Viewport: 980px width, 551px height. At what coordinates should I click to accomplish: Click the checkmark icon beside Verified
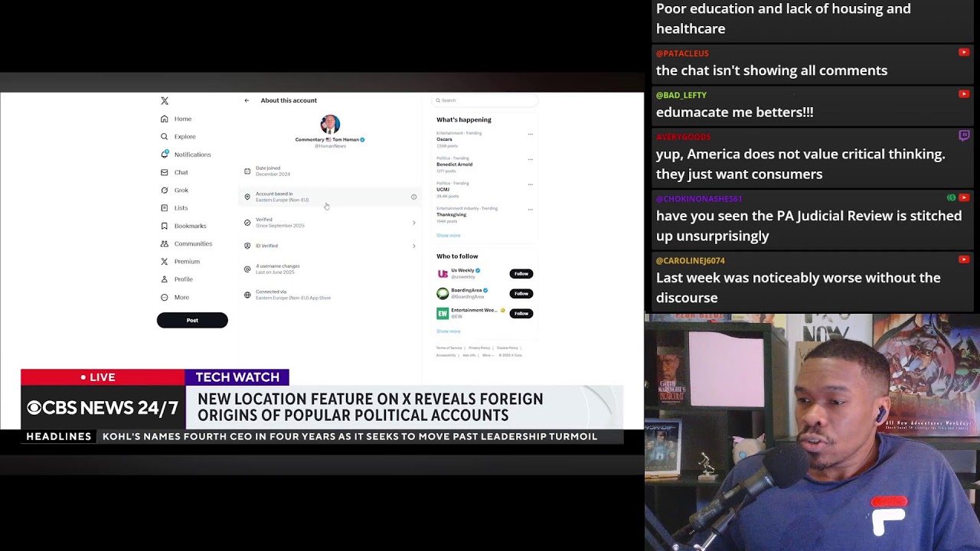point(247,223)
